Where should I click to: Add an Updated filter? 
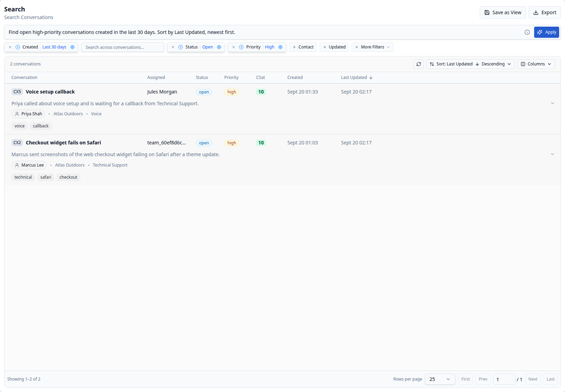[x=334, y=47]
